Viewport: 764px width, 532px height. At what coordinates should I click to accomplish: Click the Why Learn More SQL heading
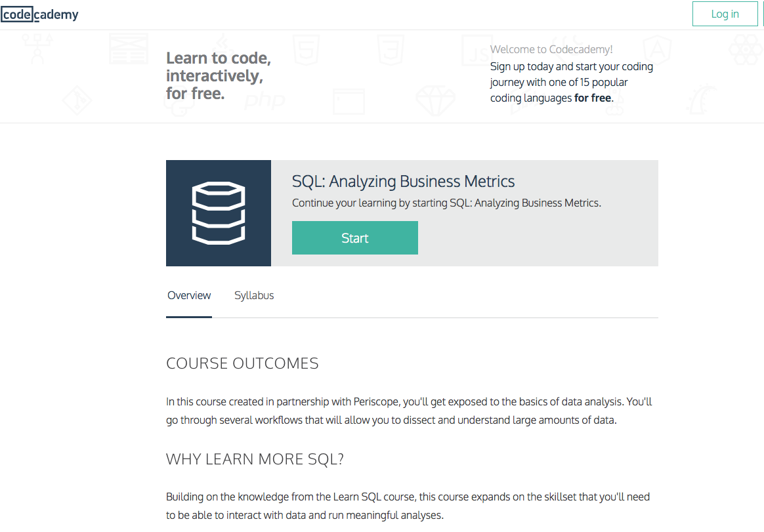[x=255, y=459]
